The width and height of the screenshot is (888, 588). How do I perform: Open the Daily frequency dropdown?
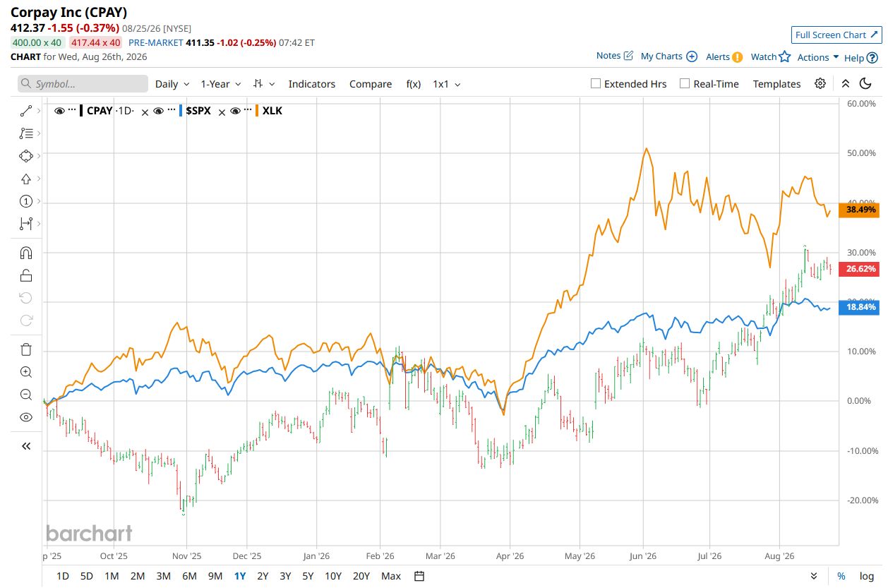(x=172, y=84)
